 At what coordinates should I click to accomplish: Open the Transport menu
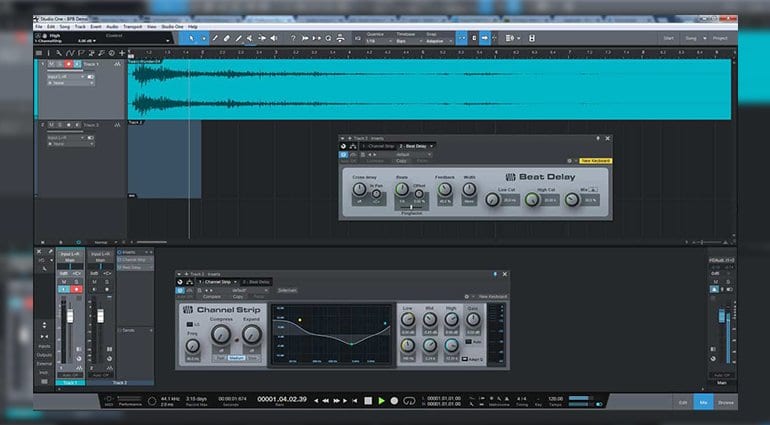tap(132, 27)
